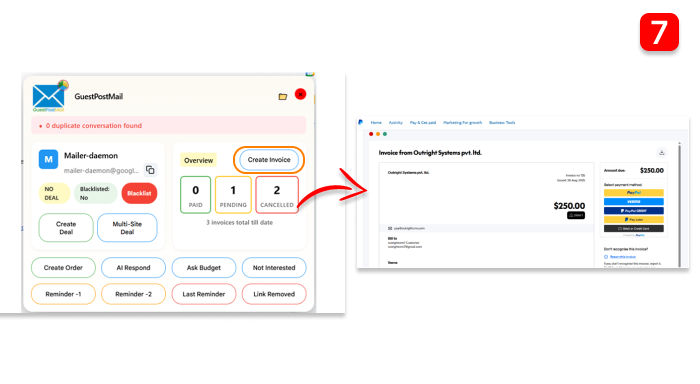View the 2 Cancelled invoices box

pyautogui.click(x=277, y=195)
